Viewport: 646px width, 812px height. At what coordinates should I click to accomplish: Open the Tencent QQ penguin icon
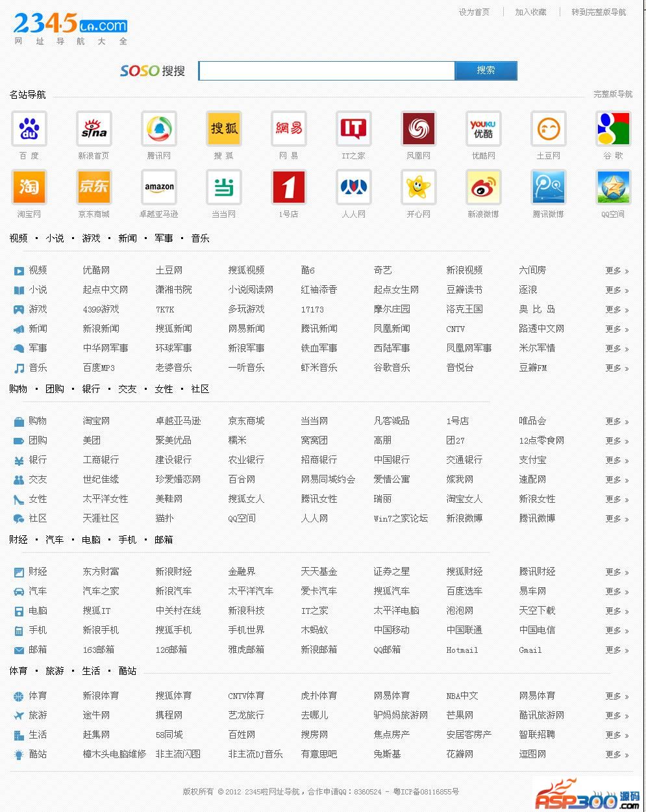point(159,129)
